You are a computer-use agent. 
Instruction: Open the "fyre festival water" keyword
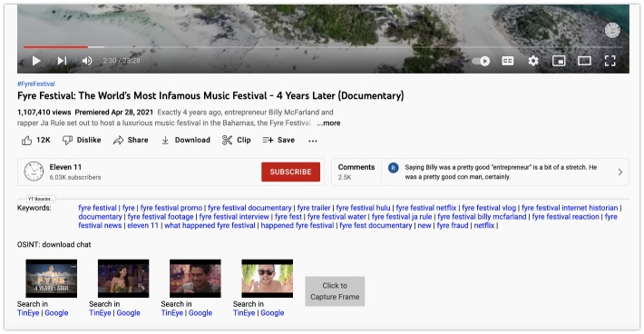click(x=337, y=217)
